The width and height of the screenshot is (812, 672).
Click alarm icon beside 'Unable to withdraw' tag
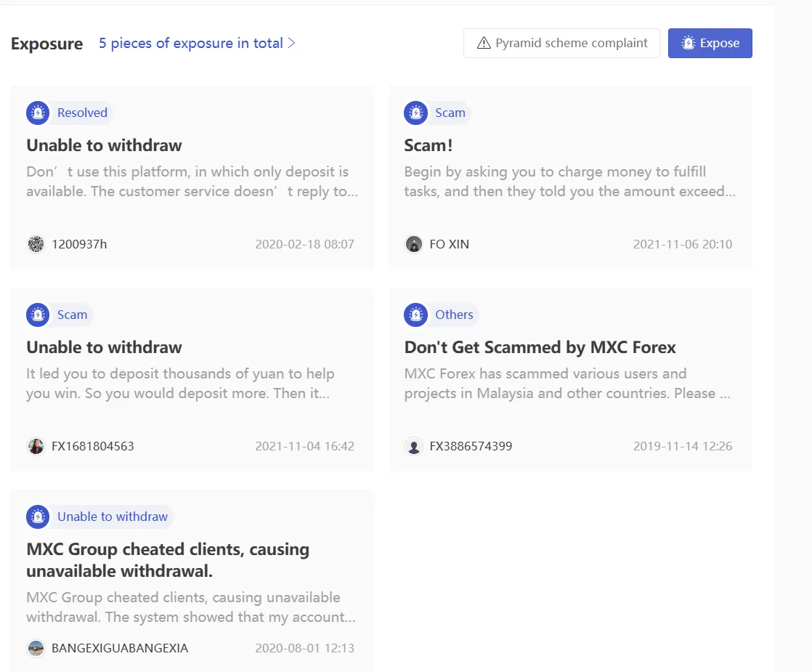coord(38,517)
